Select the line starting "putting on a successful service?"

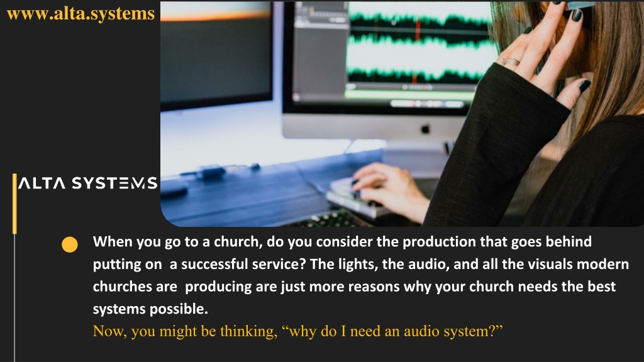tap(360, 265)
